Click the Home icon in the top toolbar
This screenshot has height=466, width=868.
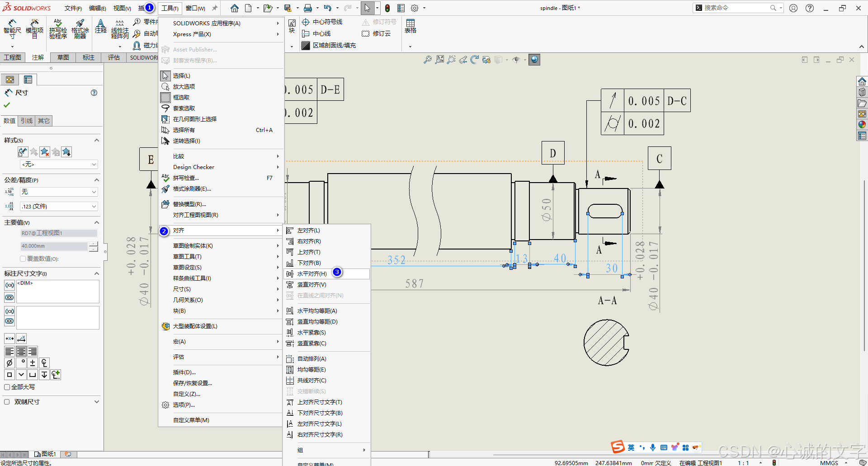tap(235, 8)
